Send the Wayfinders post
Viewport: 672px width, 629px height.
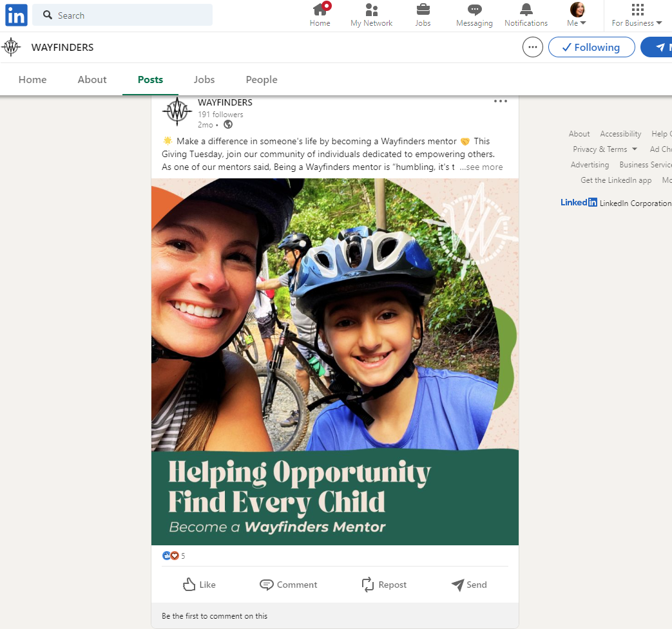pyautogui.click(x=469, y=585)
